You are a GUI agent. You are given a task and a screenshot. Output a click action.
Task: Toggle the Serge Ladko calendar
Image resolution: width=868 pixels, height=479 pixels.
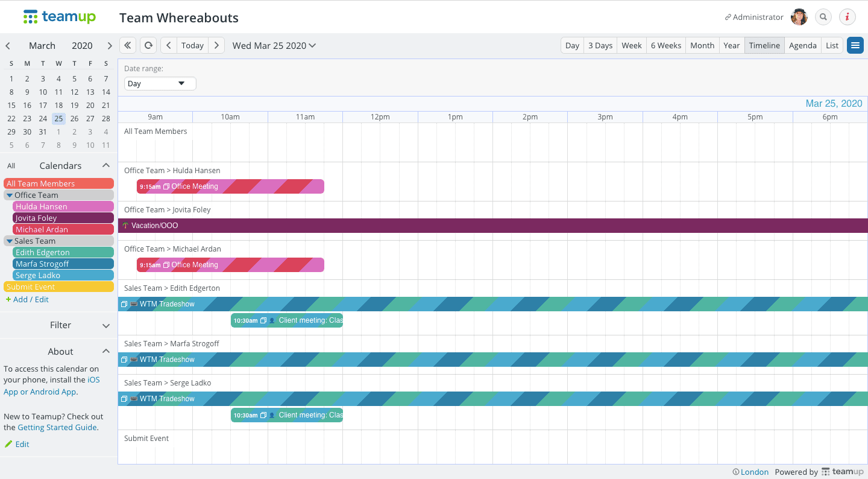(x=63, y=275)
